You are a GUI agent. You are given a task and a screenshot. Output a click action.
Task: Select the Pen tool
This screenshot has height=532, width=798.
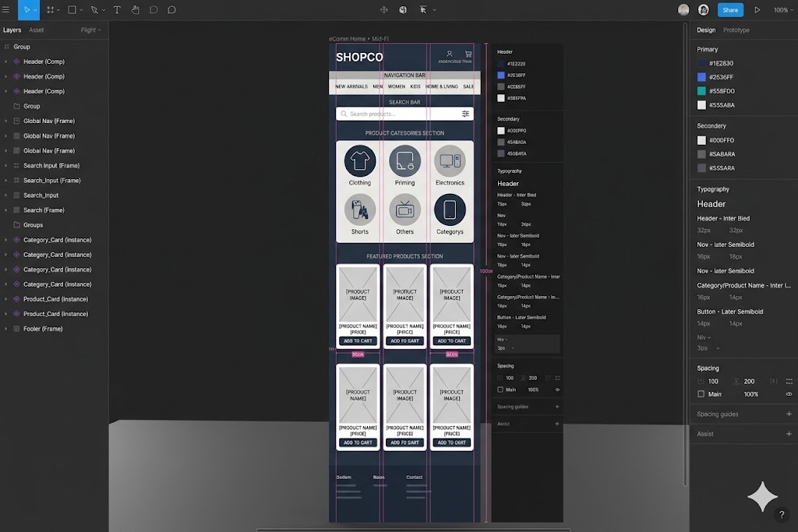[94, 9]
